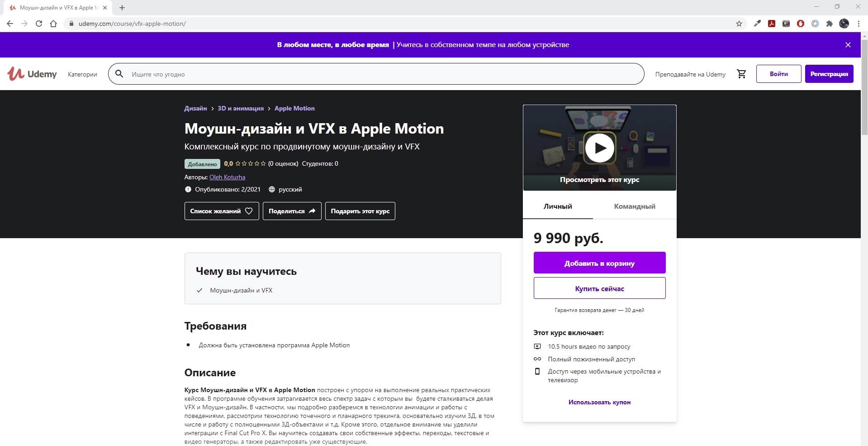Viewport: 868px width, 446px height.
Task: Go back in browser history
Action: (x=10, y=24)
